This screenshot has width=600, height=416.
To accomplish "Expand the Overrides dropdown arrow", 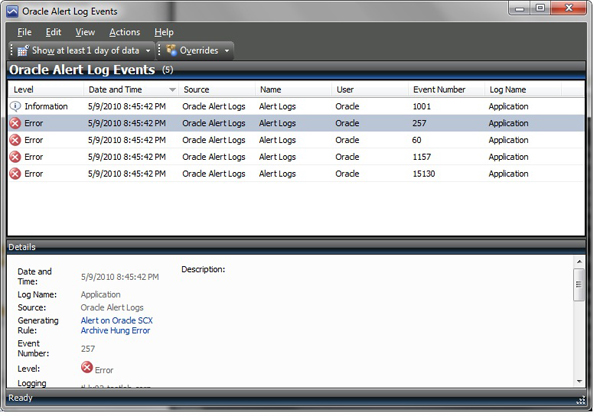I will point(227,50).
